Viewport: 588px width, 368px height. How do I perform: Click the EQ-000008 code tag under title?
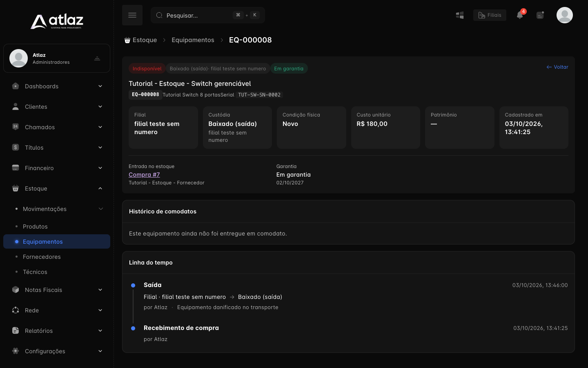[x=145, y=94]
